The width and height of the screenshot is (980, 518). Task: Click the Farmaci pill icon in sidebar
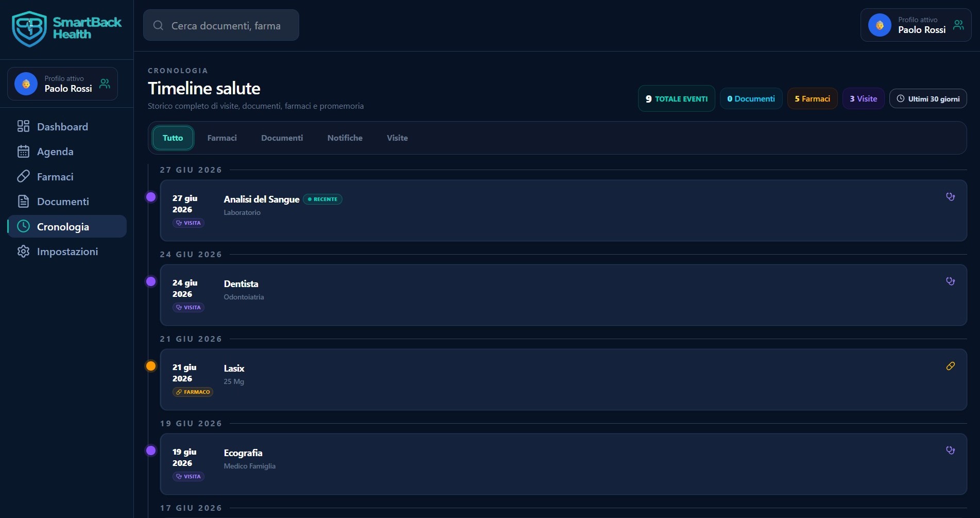(23, 176)
